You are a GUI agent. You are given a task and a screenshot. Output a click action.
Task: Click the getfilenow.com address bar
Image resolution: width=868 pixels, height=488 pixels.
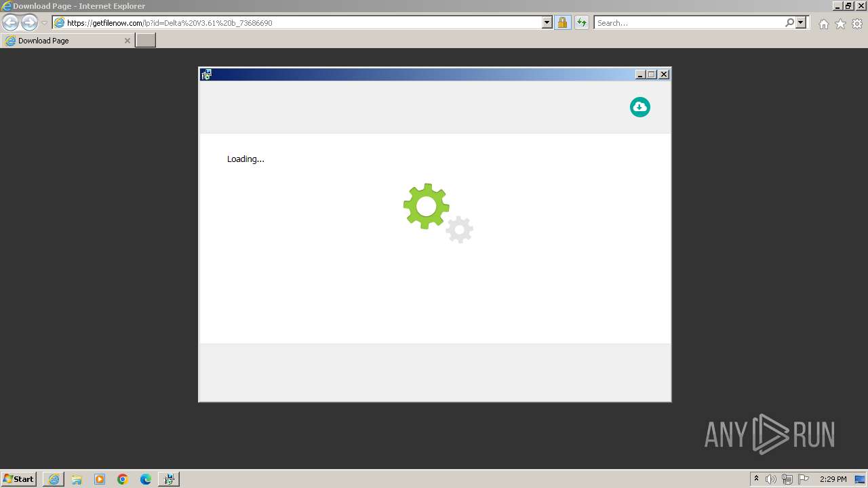click(x=298, y=23)
